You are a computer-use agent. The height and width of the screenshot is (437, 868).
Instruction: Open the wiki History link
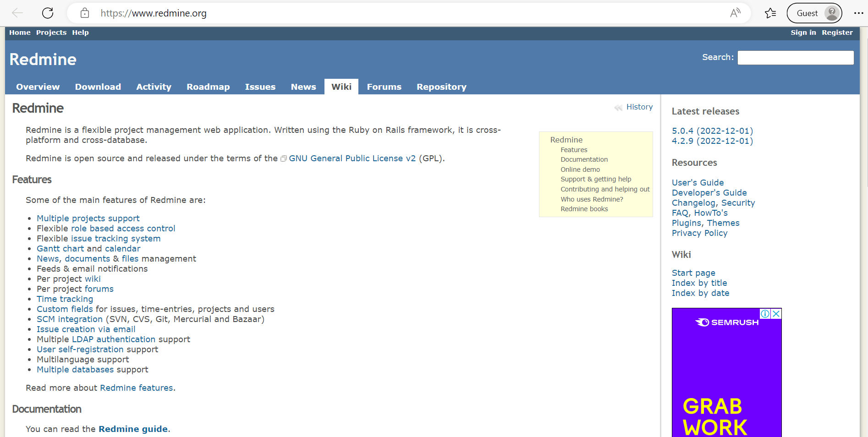point(639,107)
